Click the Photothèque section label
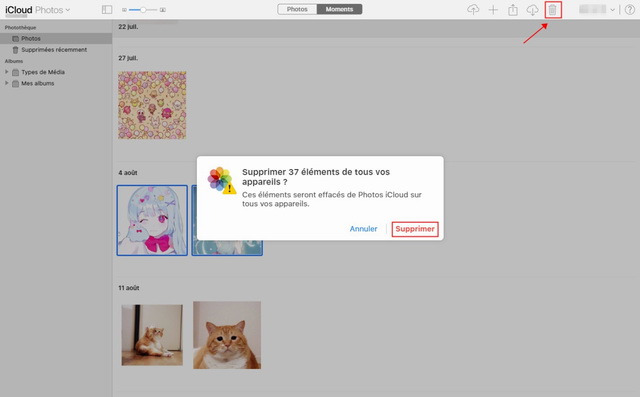 [20, 27]
